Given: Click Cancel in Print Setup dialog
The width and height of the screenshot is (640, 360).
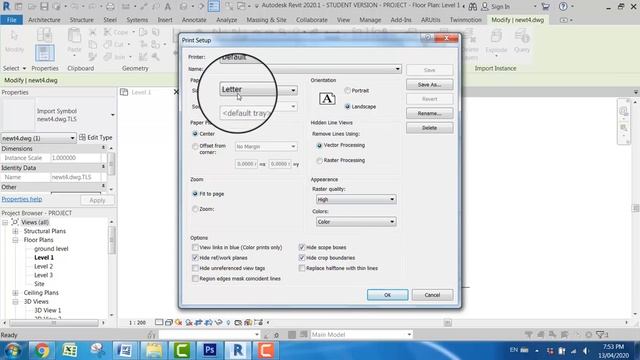Looking at the screenshot, I should [x=432, y=295].
